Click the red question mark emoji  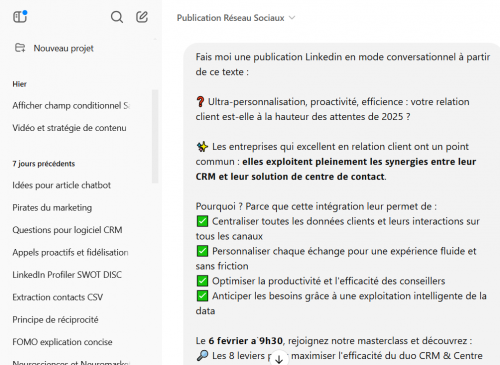[x=200, y=102]
